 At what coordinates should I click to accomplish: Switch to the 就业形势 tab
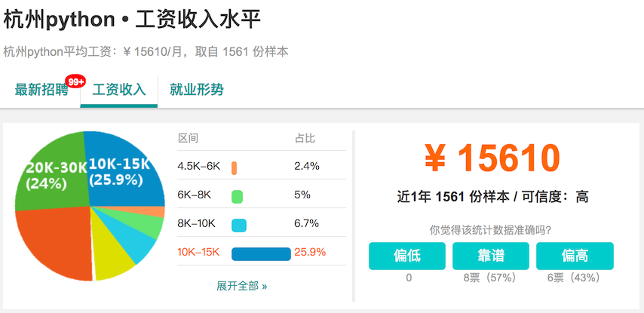pyautogui.click(x=197, y=90)
